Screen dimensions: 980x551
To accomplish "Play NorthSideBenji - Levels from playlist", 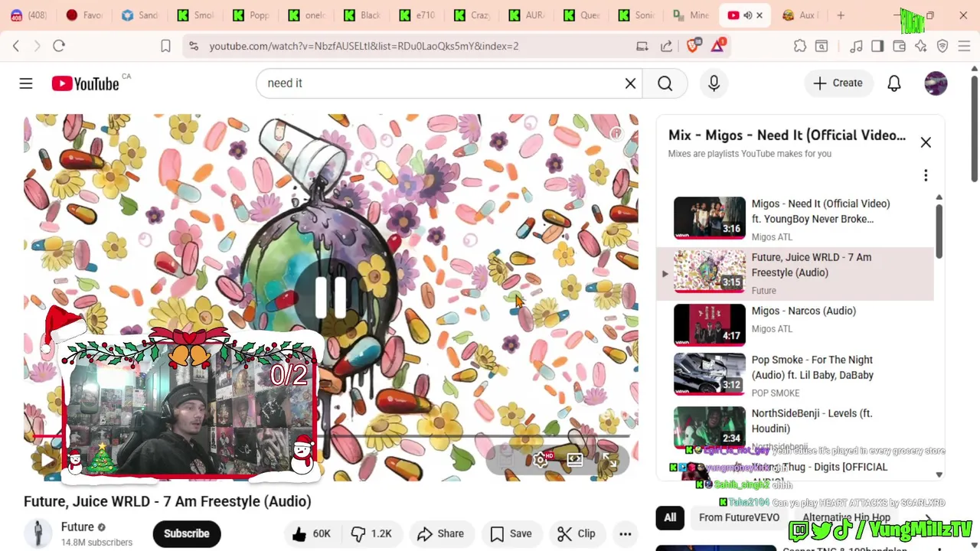I will [795, 429].
